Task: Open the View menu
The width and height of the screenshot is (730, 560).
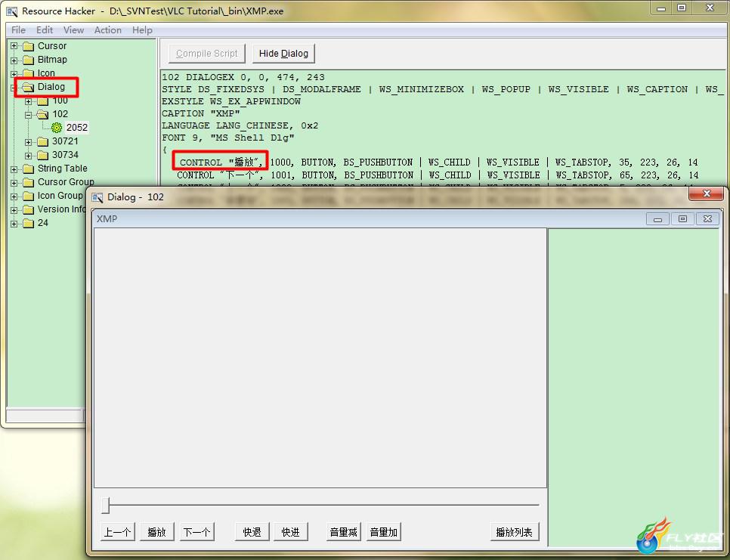Action: pos(73,30)
